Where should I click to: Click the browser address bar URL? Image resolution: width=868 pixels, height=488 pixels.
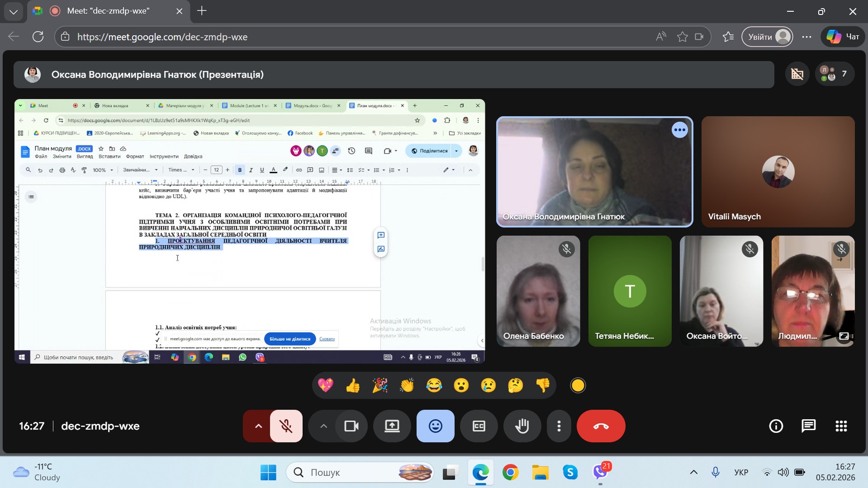[162, 37]
